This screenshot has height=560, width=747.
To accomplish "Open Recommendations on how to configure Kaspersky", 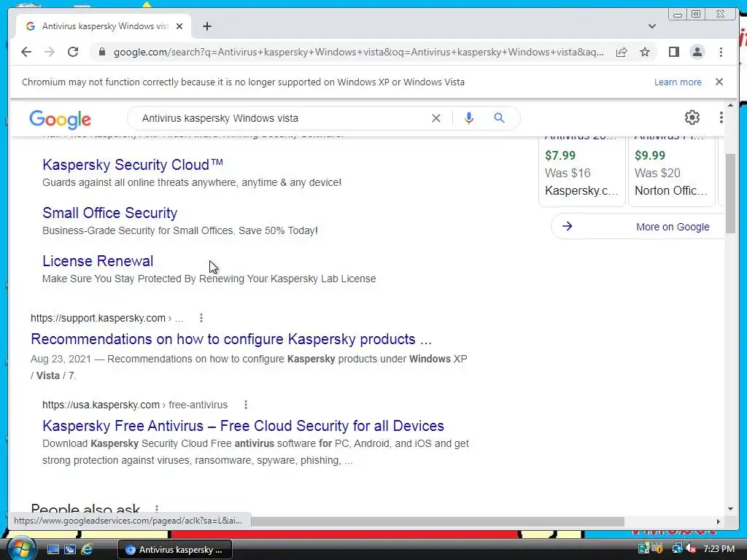I will pyautogui.click(x=231, y=339).
